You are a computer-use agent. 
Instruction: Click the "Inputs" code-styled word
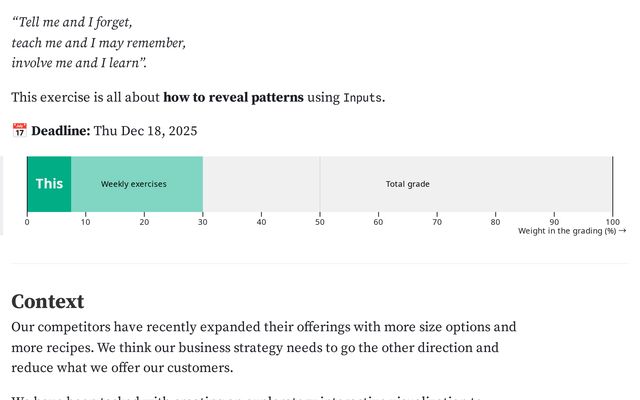(x=363, y=98)
